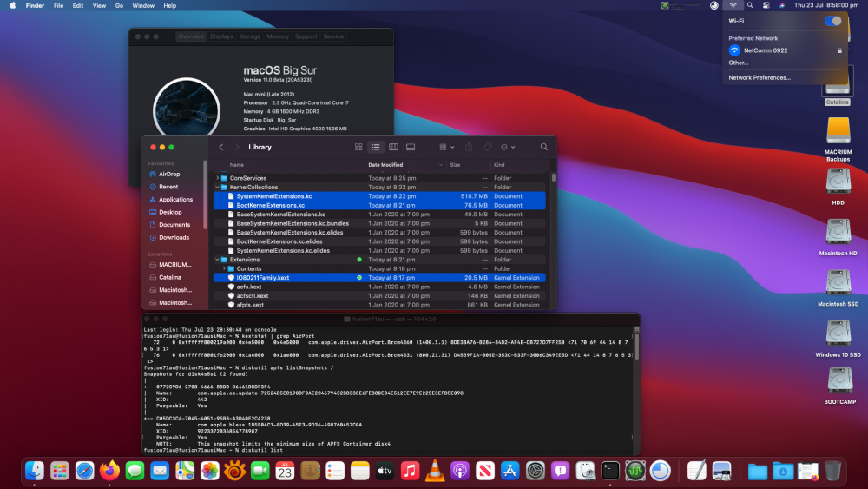The height and width of the screenshot is (489, 868).
Task: Select the acfs.kext file row
Action: (x=379, y=287)
